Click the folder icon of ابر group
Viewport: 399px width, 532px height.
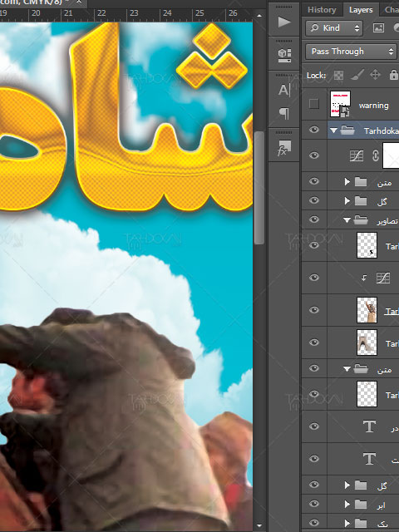361,505
